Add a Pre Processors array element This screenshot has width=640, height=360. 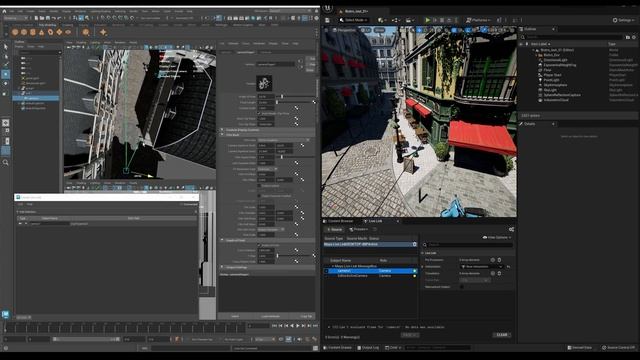pos(493,260)
